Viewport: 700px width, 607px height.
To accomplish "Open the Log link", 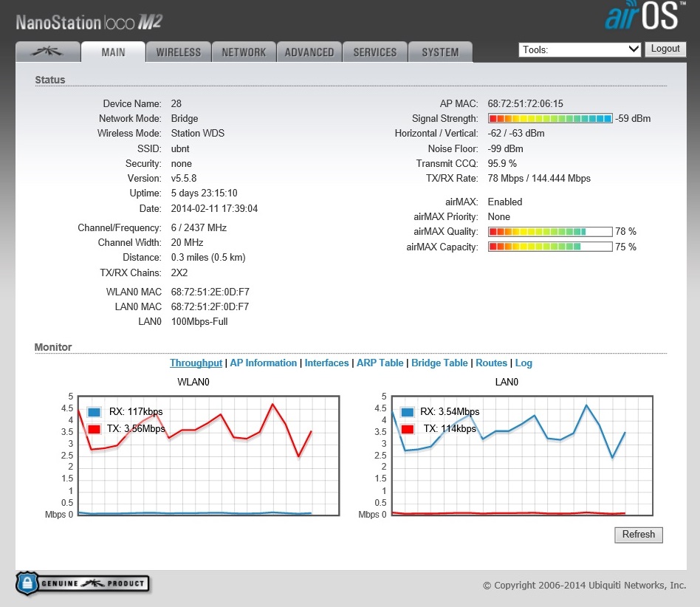I will tap(524, 363).
